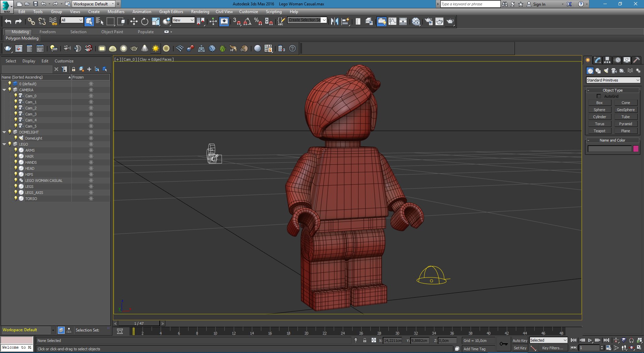This screenshot has width=644, height=353.
Task: Open the pink object color swatch
Action: click(x=636, y=149)
